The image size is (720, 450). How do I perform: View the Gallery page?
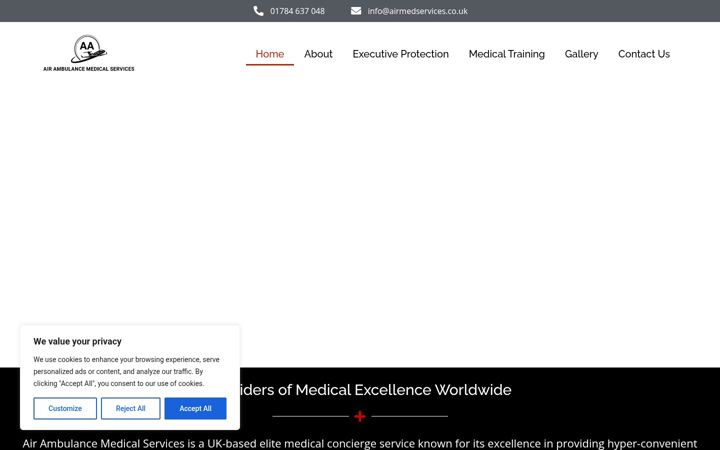581,54
